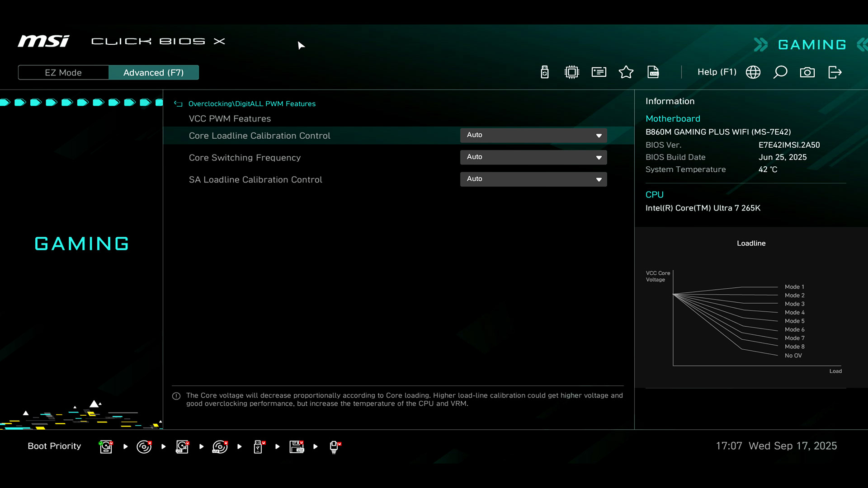Select the network boot device icon
This screenshot has width=868, height=488.
point(335,446)
